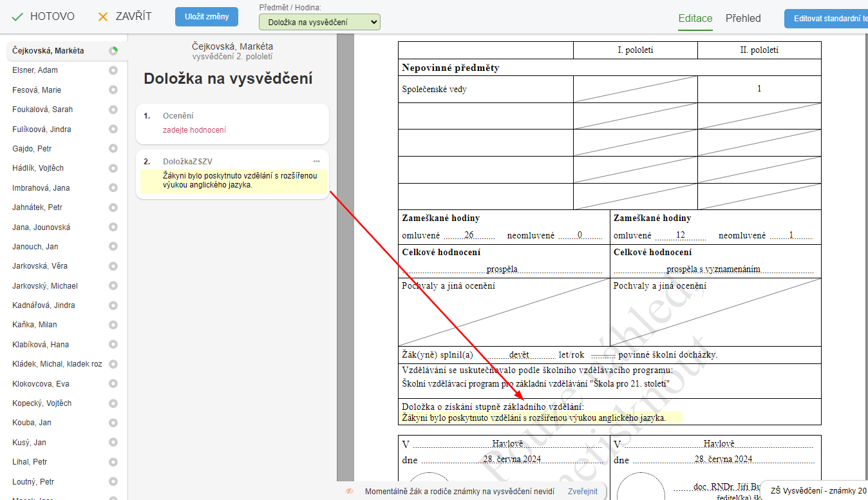Click status circle icon next to Kusý, Jan
The image size is (868, 500).
tap(113, 443)
